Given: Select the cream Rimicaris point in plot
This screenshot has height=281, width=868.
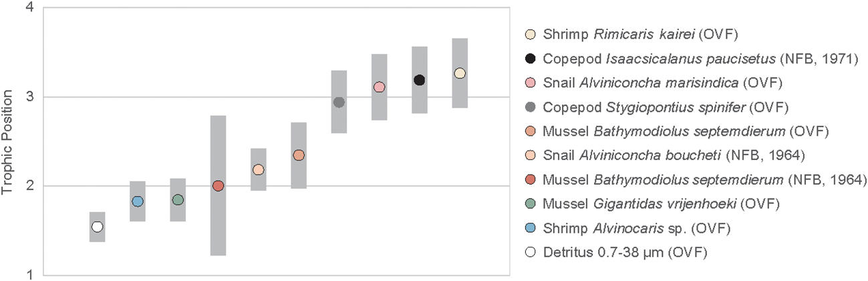Looking at the screenshot, I should coord(459,74).
